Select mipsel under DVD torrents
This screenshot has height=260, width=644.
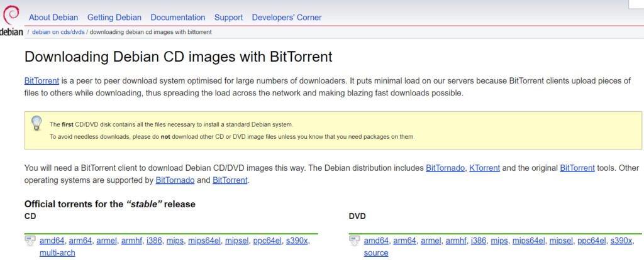pyautogui.click(x=562, y=241)
